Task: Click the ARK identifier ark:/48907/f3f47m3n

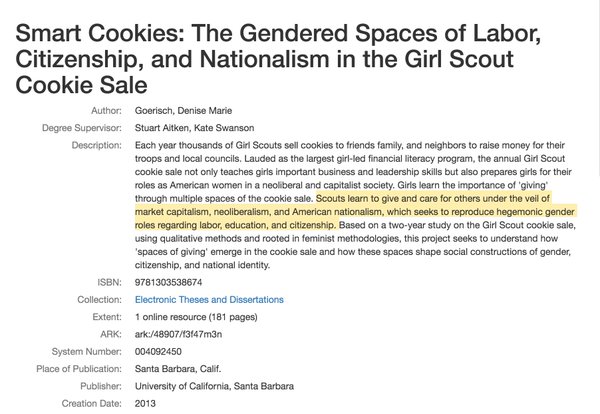Action: (x=178, y=334)
